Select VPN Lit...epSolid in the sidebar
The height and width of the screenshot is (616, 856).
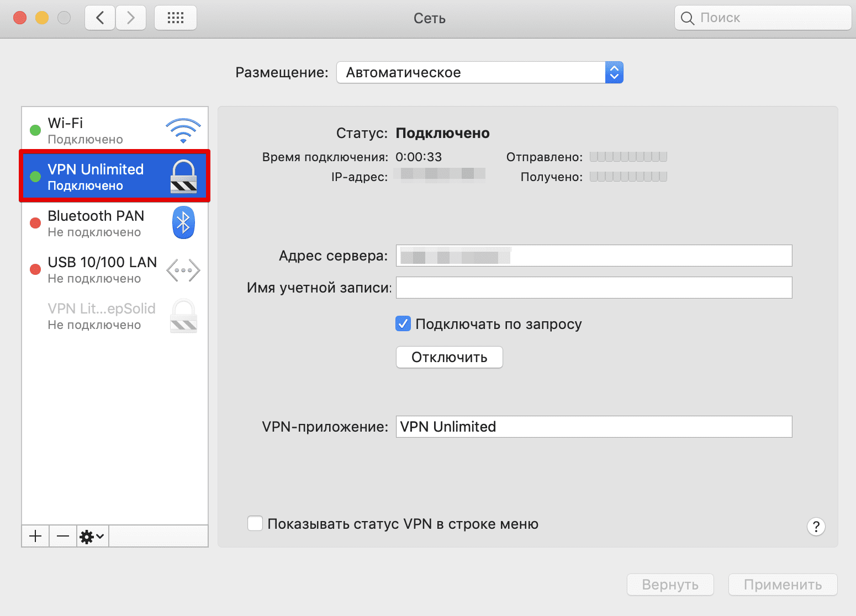point(102,316)
